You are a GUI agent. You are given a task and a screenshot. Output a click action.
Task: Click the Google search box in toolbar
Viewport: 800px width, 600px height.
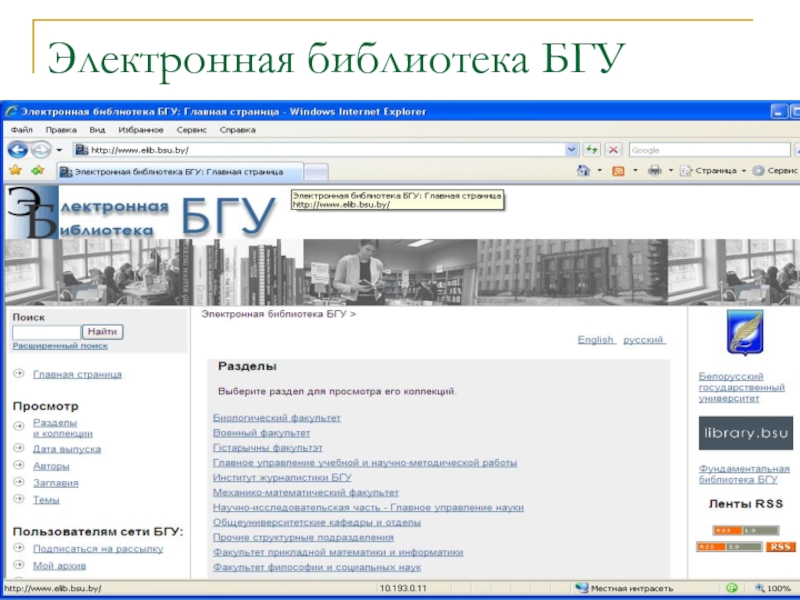[710, 150]
